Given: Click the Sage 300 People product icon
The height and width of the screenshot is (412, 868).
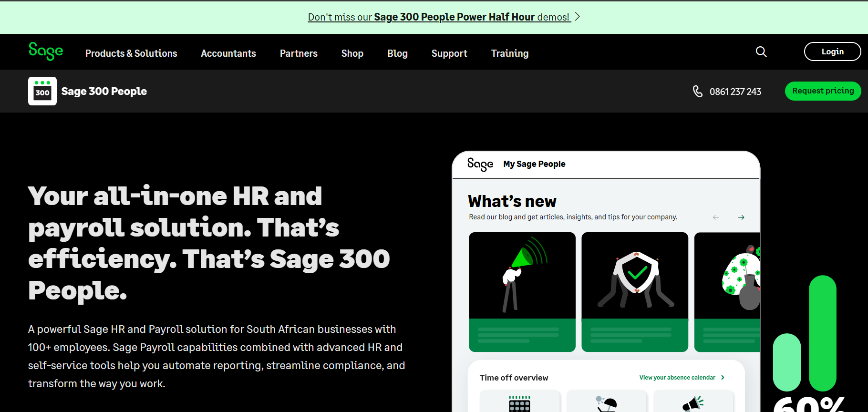Looking at the screenshot, I should click(42, 91).
